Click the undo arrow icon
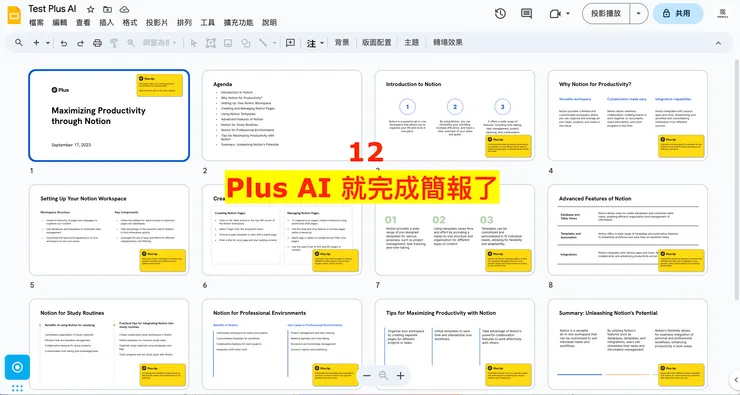 point(64,43)
